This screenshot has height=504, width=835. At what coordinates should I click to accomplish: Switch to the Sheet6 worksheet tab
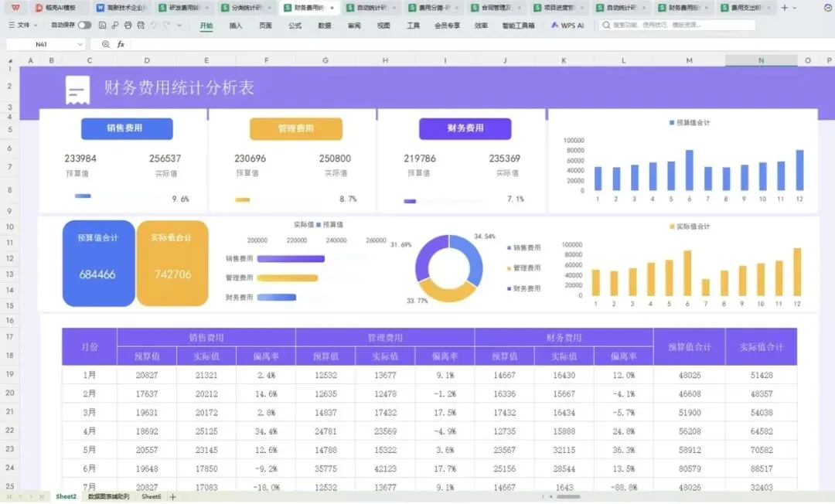click(152, 496)
